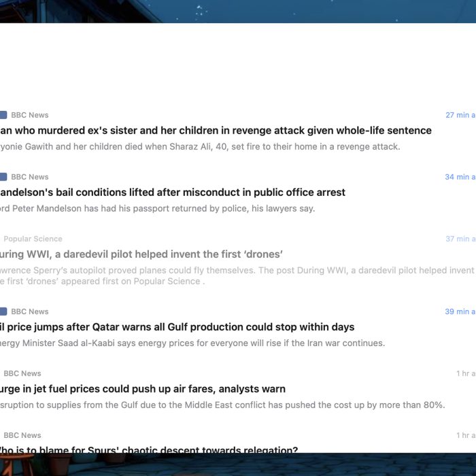Click the Popular Science source label
Image resolution: width=476 pixels, height=476 pixels.
[33, 239]
